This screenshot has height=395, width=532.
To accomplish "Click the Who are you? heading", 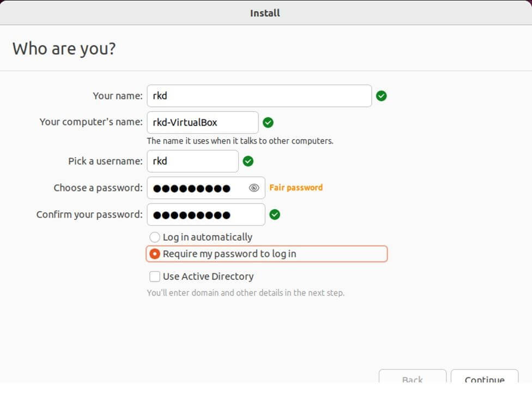I will (x=64, y=49).
